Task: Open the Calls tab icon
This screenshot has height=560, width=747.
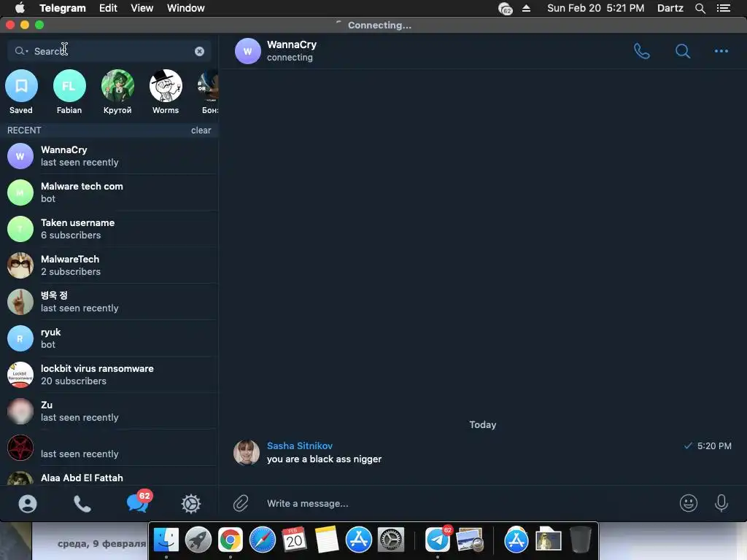Action: (x=82, y=504)
